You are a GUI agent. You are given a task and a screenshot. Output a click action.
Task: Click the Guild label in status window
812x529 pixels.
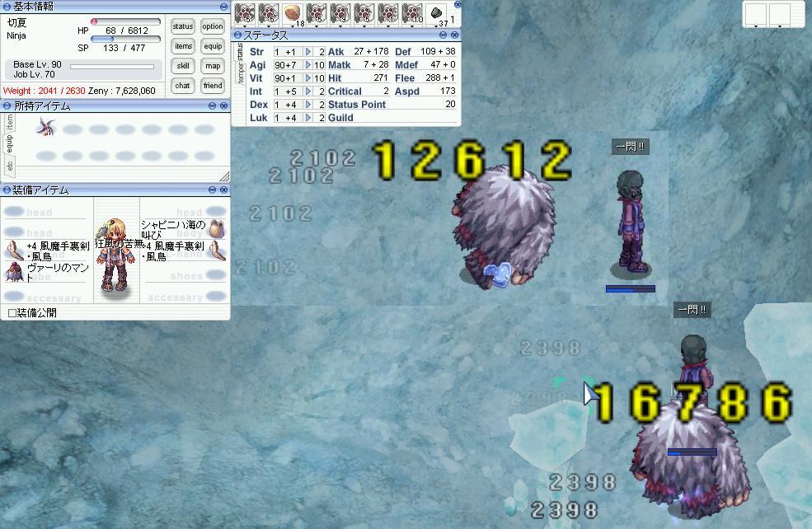(340, 118)
